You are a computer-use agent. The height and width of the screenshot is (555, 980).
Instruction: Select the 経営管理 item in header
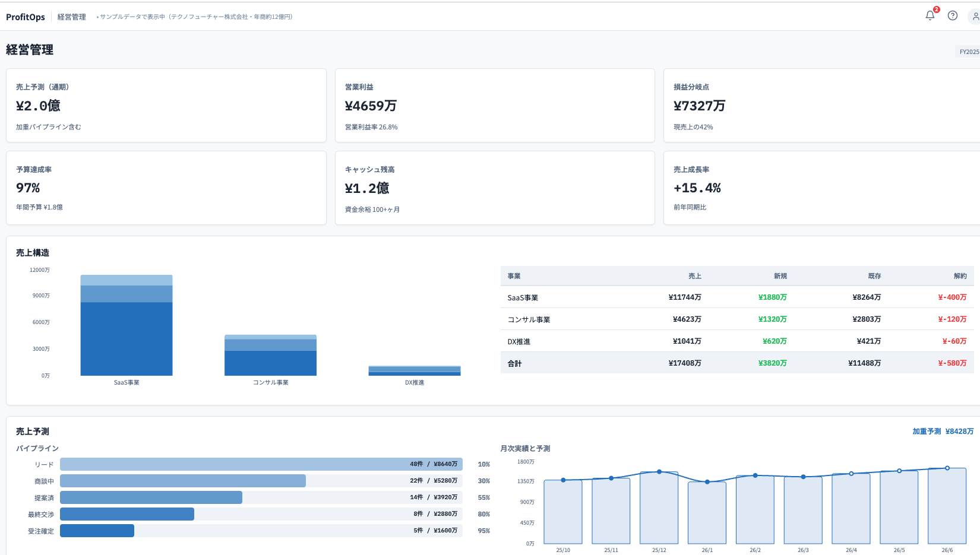[x=72, y=17]
